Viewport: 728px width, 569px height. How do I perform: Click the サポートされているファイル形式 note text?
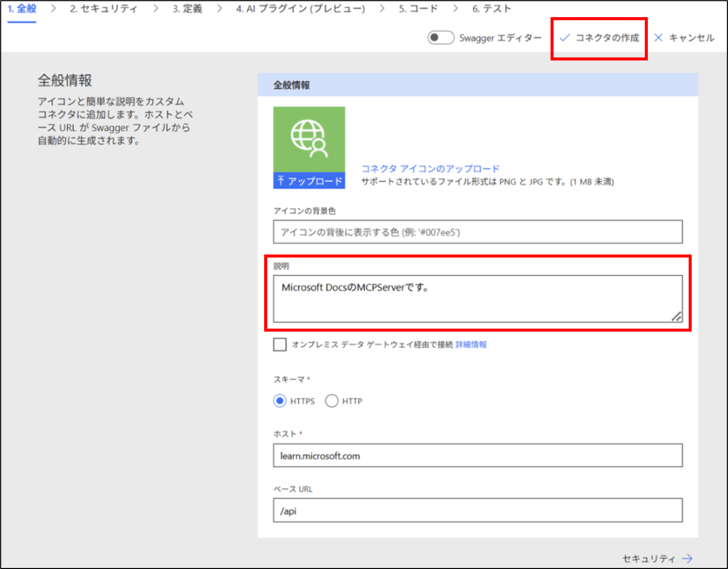[488, 182]
